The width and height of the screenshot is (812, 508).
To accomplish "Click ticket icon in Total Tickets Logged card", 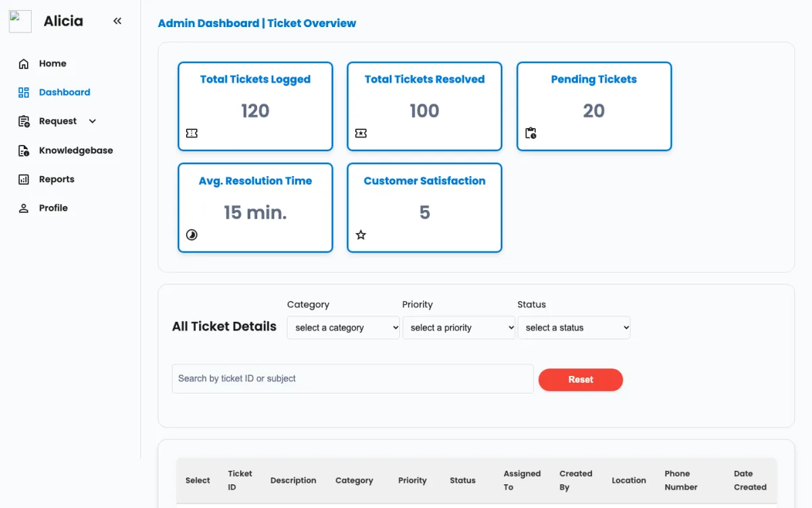I will tap(191, 133).
